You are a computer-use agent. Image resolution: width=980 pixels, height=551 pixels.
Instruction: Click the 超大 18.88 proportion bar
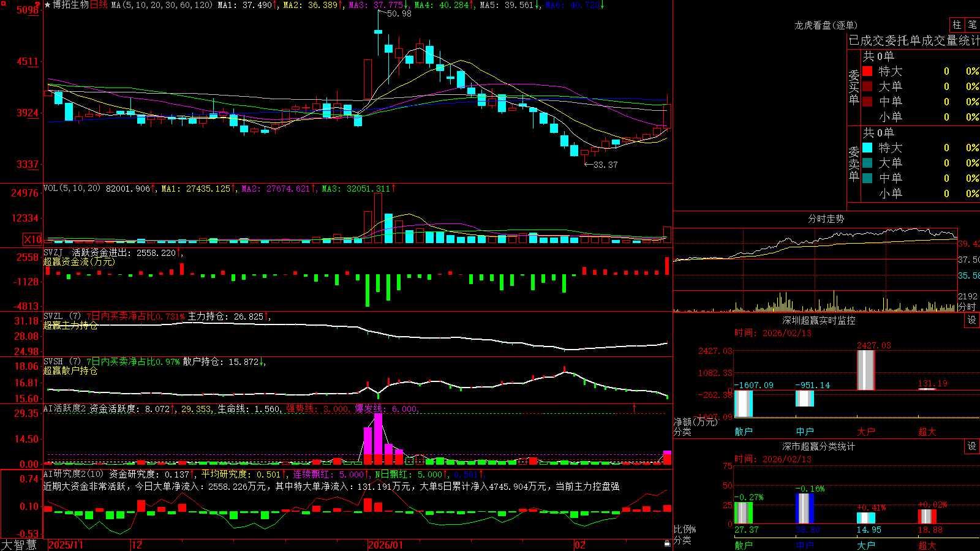tap(927, 516)
